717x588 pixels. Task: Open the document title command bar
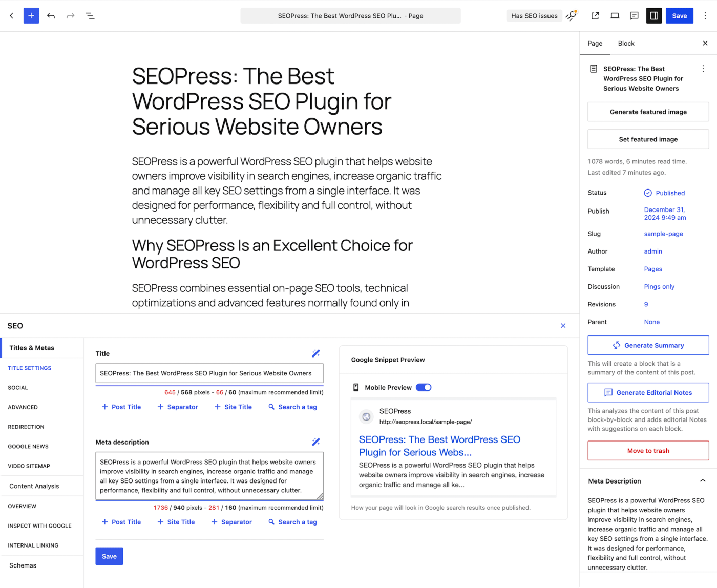(x=350, y=16)
